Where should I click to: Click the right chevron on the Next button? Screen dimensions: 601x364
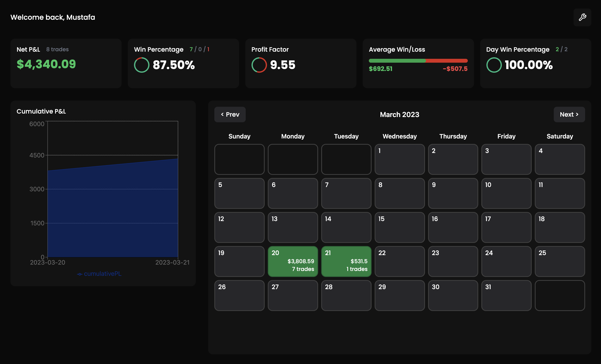point(577,114)
